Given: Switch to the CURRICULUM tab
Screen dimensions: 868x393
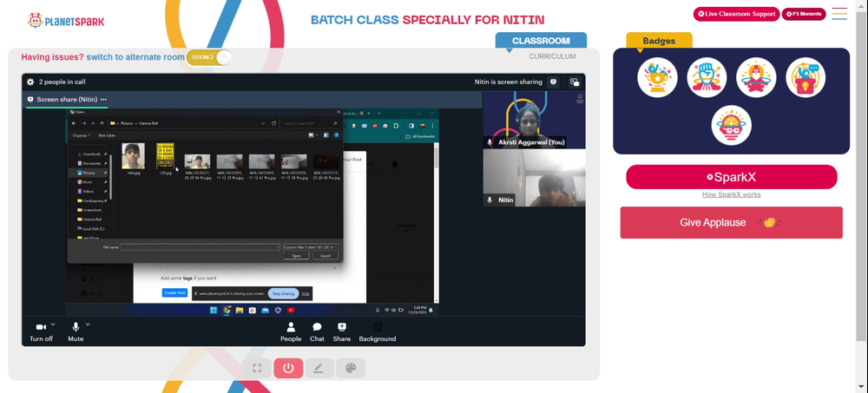Looking at the screenshot, I should pos(552,56).
